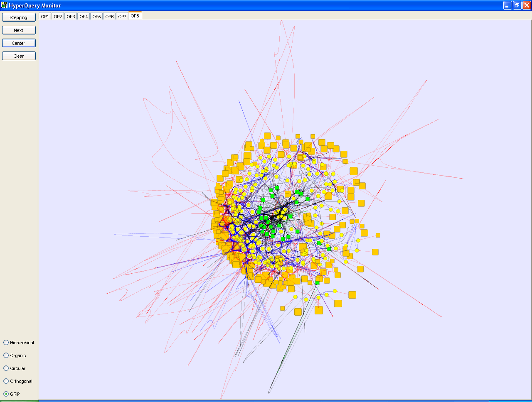The image size is (532, 402).
Task: Clear the graph with Clear button
Action: (19, 56)
